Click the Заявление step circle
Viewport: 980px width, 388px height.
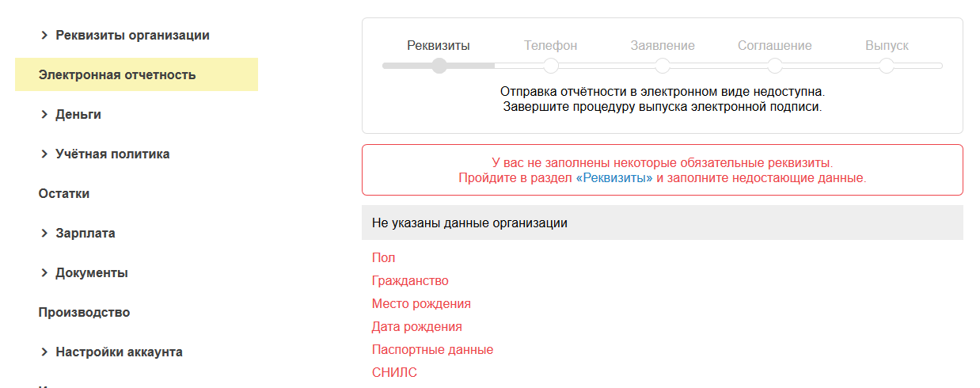(x=663, y=66)
